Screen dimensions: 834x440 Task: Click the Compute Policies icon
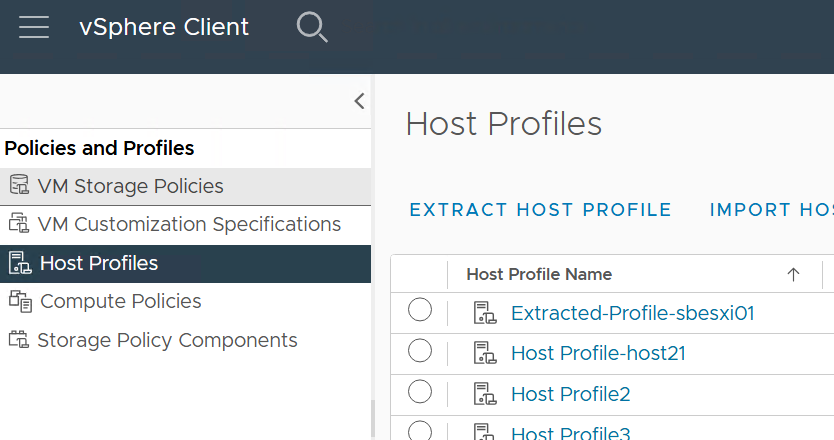[x=19, y=301]
